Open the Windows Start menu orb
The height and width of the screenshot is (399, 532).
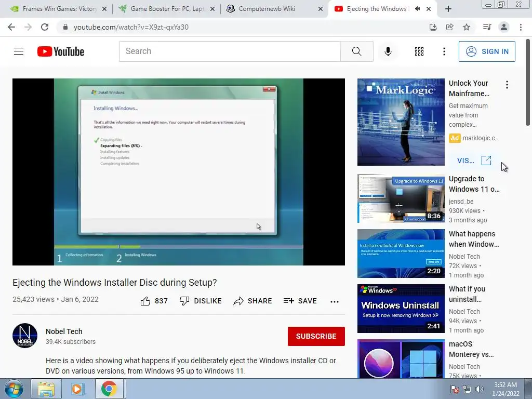coord(14,389)
